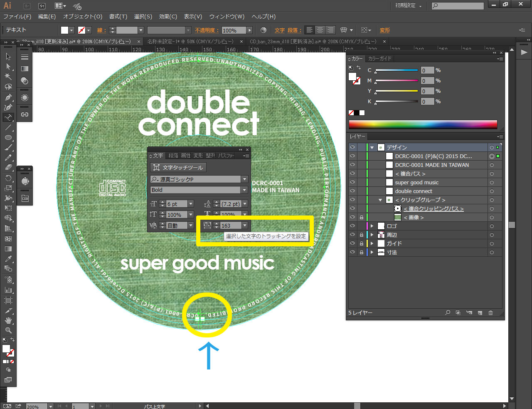Image resolution: width=532 pixels, height=409 pixels.
Task: Open the recolor artwork wheel icon
Action: coord(264,30)
